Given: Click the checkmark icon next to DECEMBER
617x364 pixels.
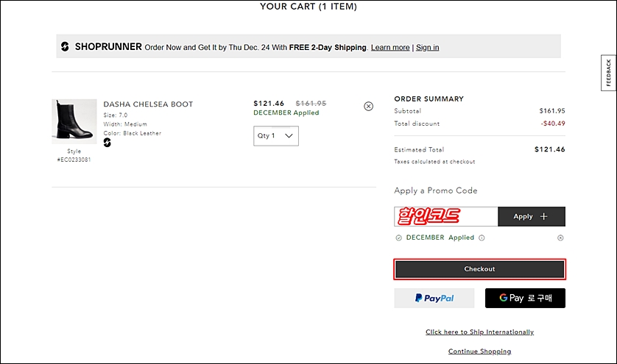Looking at the screenshot, I should [398, 238].
